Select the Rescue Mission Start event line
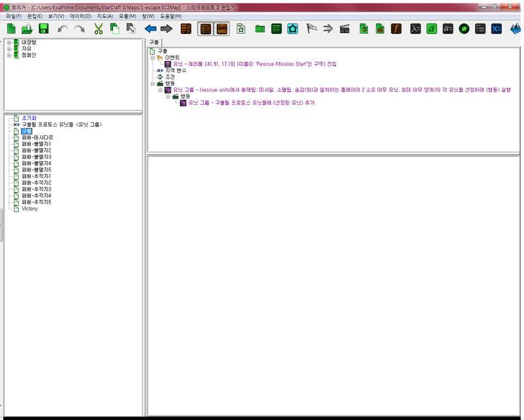This screenshot has height=420, width=524. (x=255, y=64)
